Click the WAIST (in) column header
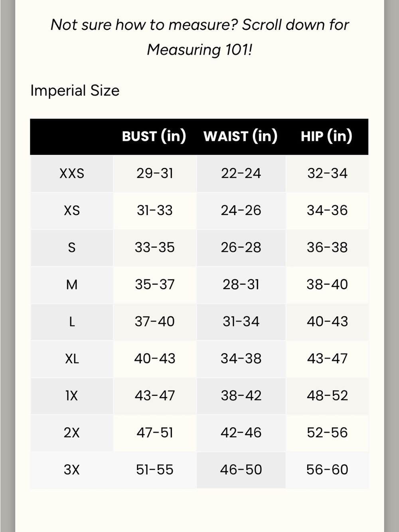This screenshot has width=399, height=532. coord(240,136)
